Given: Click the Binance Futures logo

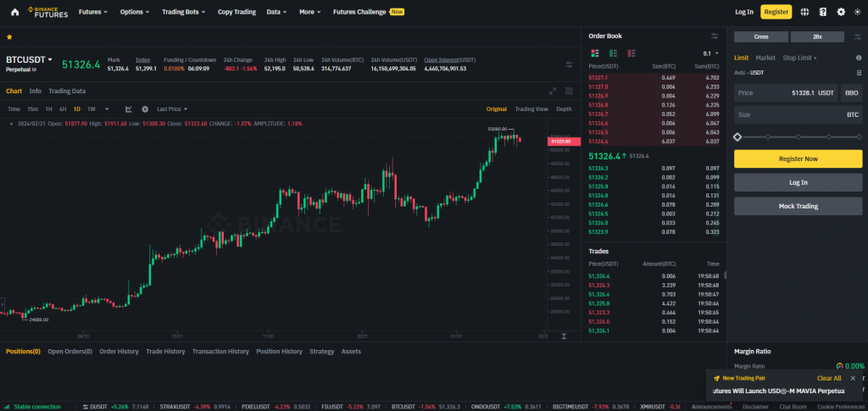Looking at the screenshot, I should coord(48,12).
